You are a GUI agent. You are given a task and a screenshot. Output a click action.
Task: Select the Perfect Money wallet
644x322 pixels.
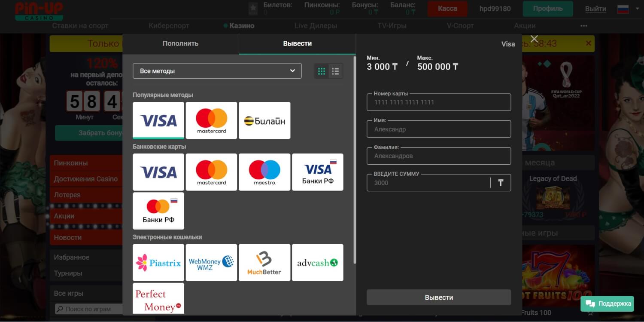[158, 299]
